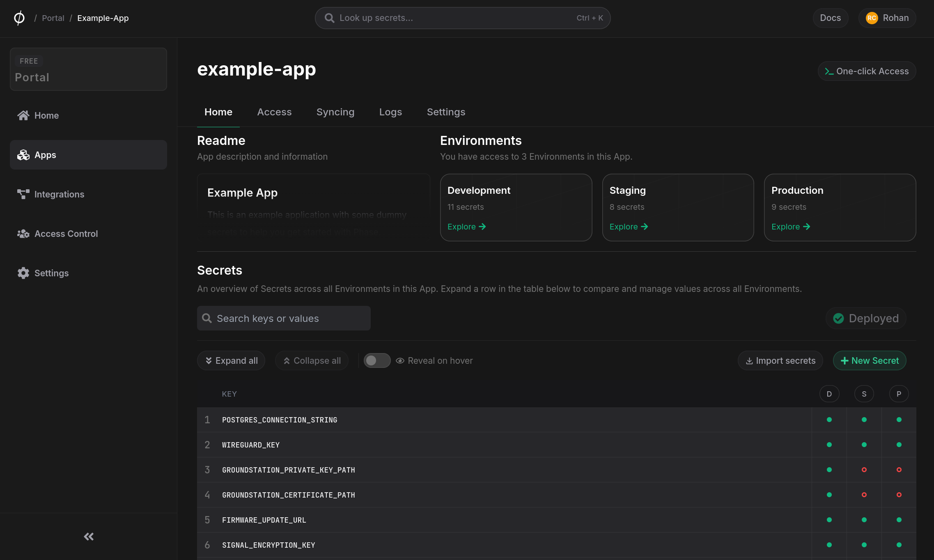934x560 pixels.
Task: Click the Settings gear in sidebar
Action: [x=23, y=273]
